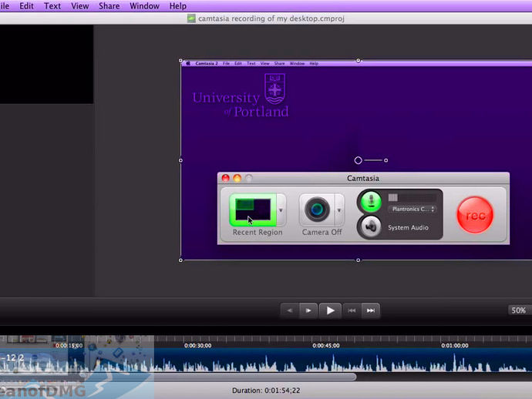
Task: Click the timeline ruler at 0:00:15;00
Action: [69, 345]
